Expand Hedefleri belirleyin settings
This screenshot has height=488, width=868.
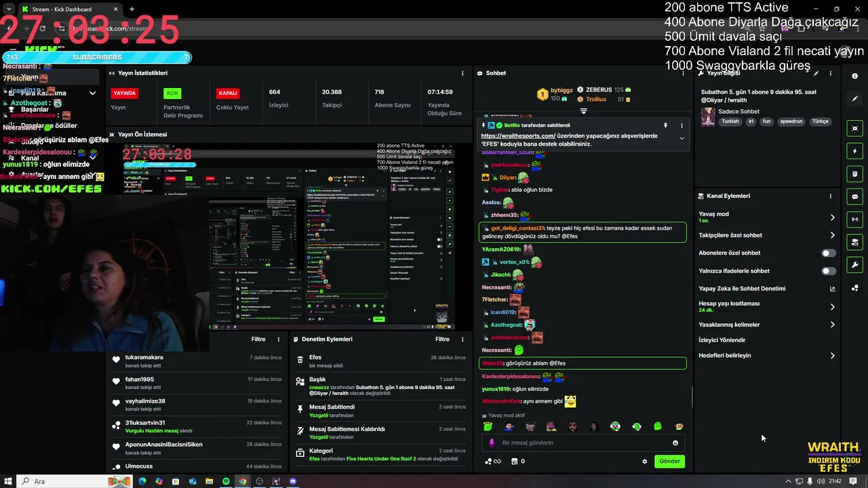pos(833,355)
